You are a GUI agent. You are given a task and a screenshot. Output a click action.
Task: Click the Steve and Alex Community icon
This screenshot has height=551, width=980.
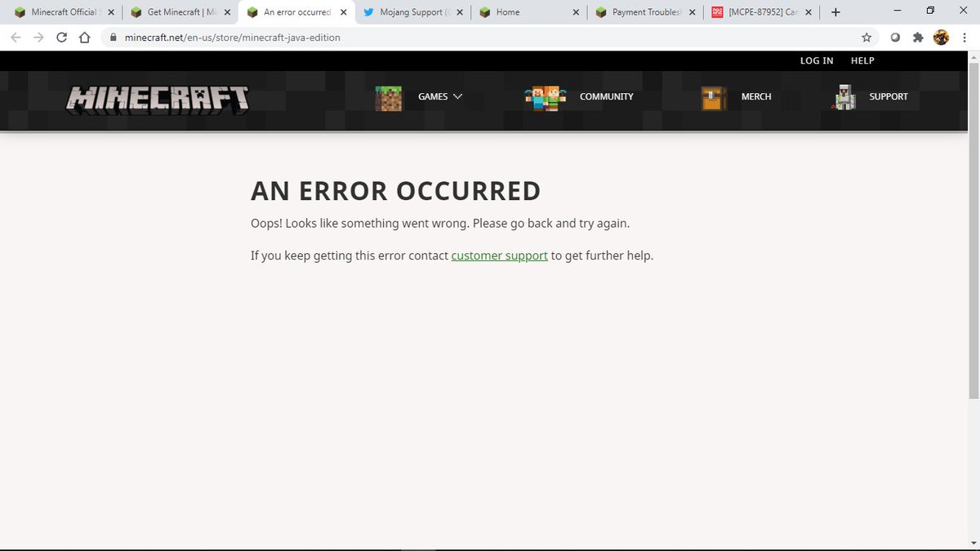546,98
